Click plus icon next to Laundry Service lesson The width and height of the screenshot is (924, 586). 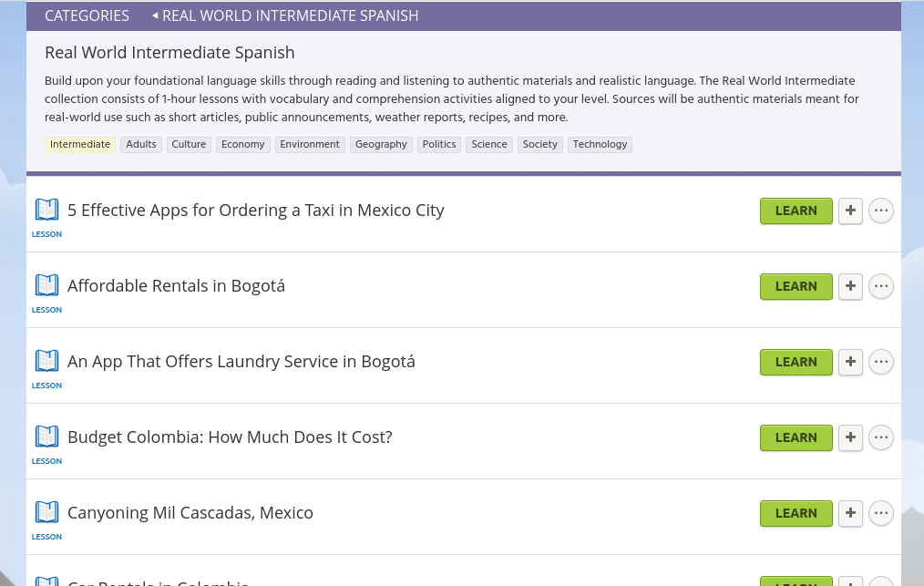coord(849,362)
